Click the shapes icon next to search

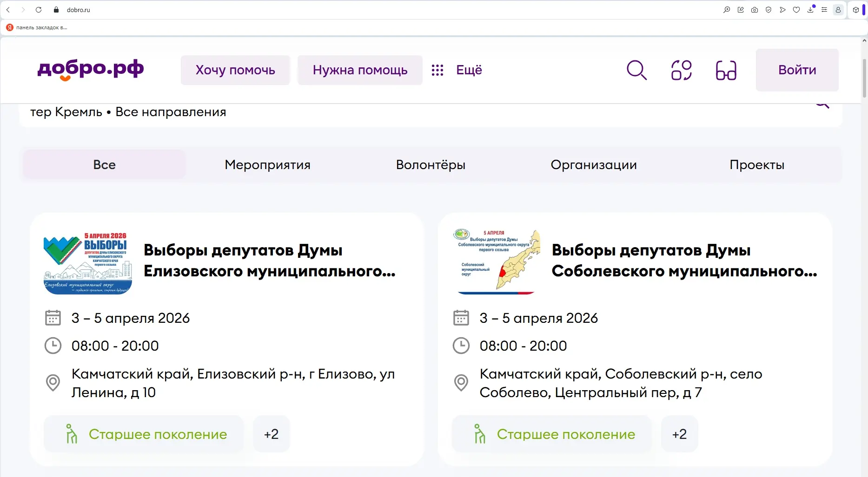point(681,71)
